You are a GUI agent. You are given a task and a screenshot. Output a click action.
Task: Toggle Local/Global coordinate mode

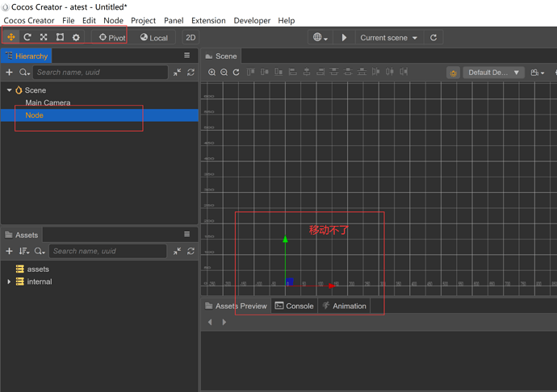click(x=154, y=37)
